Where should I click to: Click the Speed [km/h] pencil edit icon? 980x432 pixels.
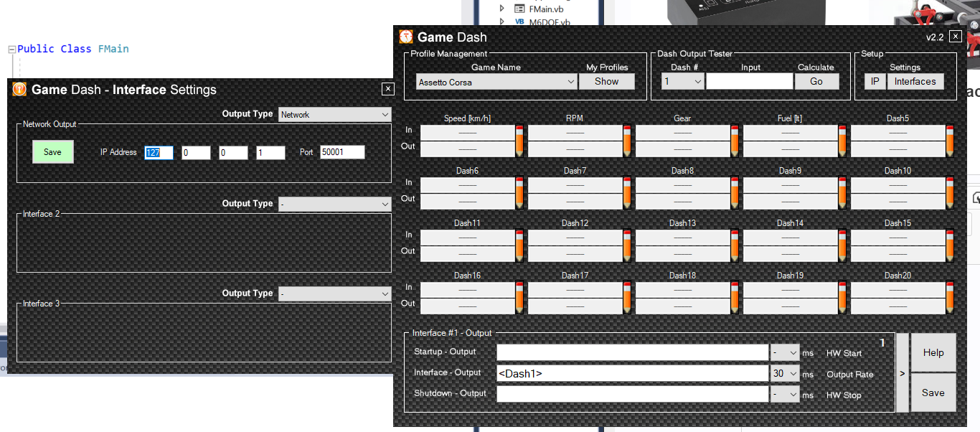[520, 141]
